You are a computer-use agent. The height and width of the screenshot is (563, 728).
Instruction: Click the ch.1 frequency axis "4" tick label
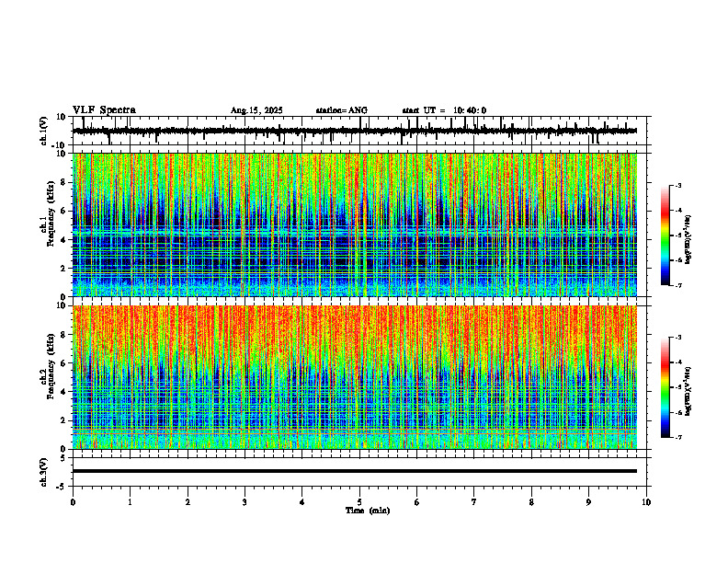tap(64, 240)
